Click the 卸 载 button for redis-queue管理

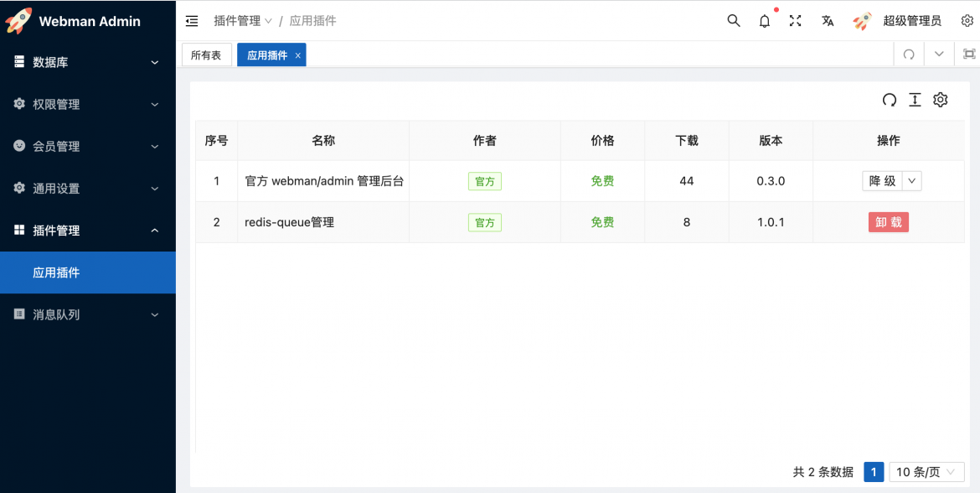click(888, 221)
